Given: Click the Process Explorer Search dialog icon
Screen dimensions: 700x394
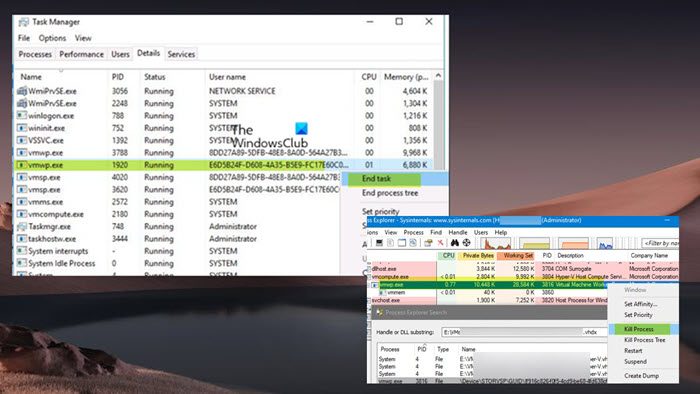Looking at the screenshot, I should click(x=379, y=312).
